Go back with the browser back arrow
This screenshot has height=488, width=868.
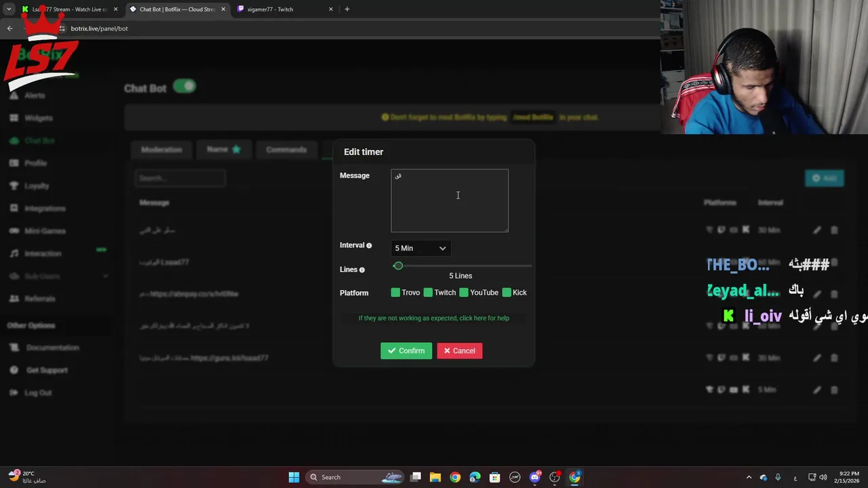click(9, 28)
